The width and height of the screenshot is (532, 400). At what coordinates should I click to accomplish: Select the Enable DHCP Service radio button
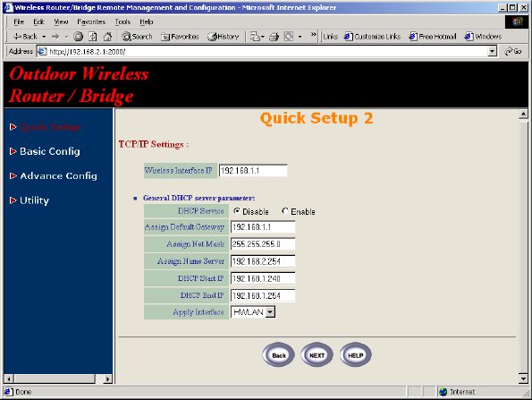click(x=285, y=211)
